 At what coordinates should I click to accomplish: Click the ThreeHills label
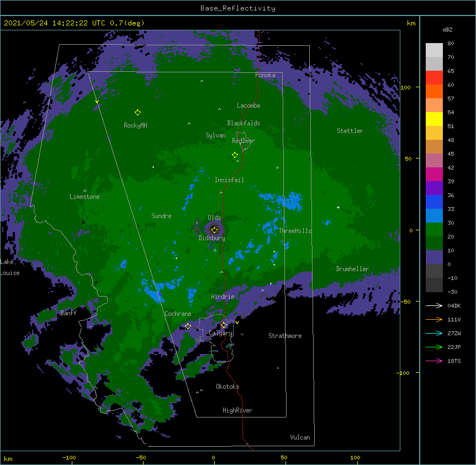295,231
